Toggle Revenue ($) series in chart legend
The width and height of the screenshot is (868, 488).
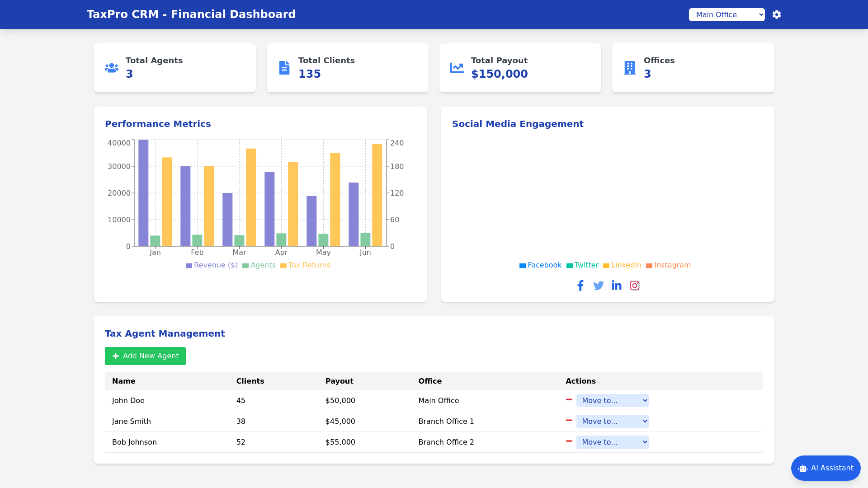coord(212,265)
